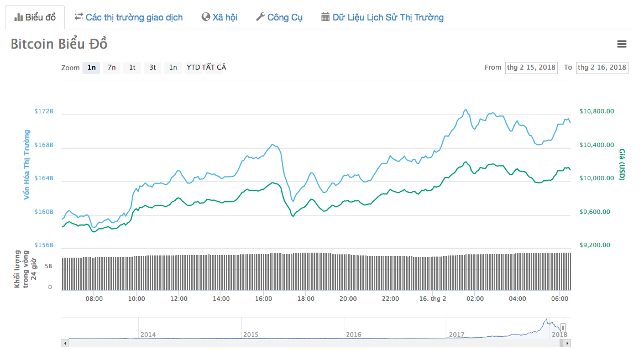Open the chart hamburger menu icon
Viewport: 644px width, 350px height.
tap(621, 44)
